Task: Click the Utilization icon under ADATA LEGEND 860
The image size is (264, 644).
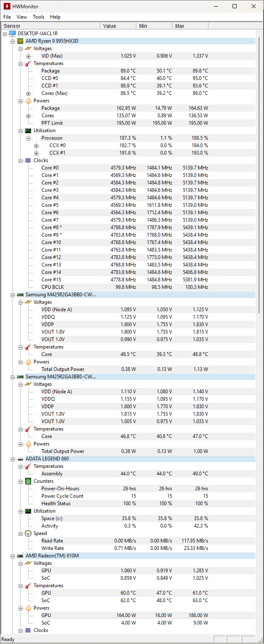Action: 28,511
